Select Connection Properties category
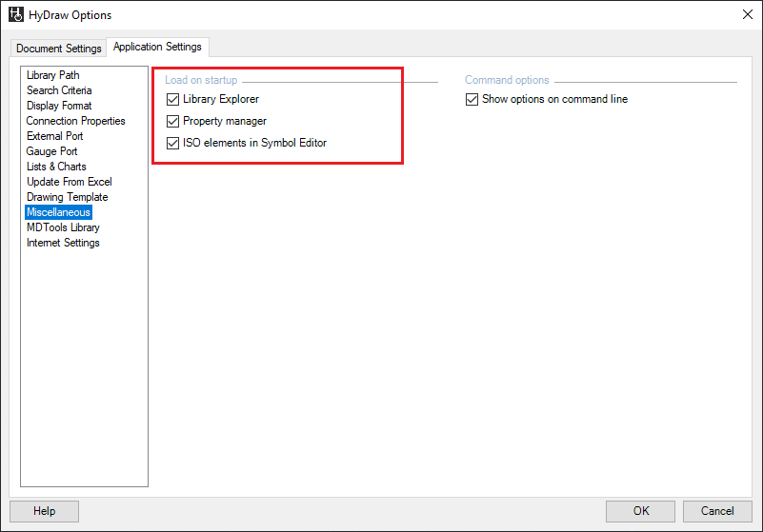 75,121
